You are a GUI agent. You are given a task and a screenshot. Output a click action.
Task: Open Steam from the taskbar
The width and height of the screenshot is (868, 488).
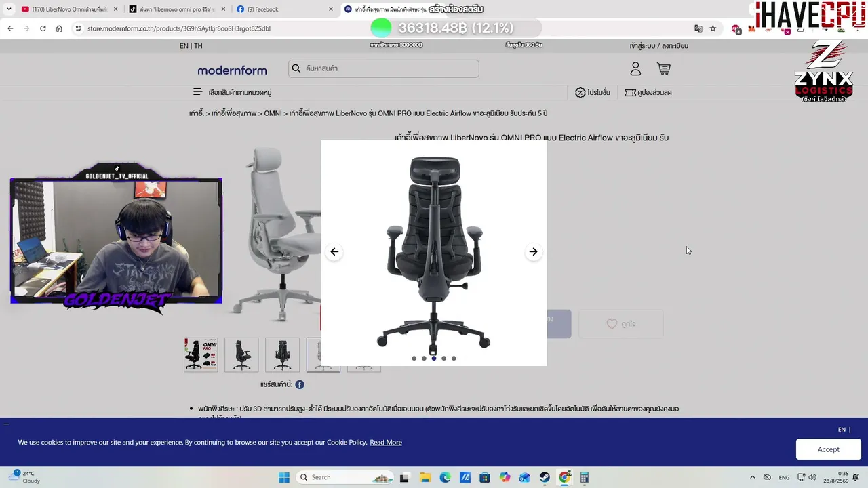click(545, 477)
